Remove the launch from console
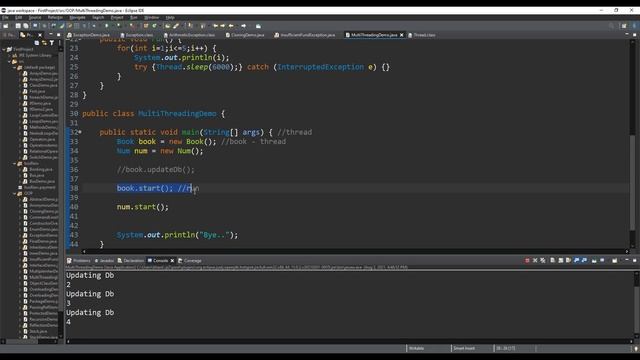 tap(535, 260)
